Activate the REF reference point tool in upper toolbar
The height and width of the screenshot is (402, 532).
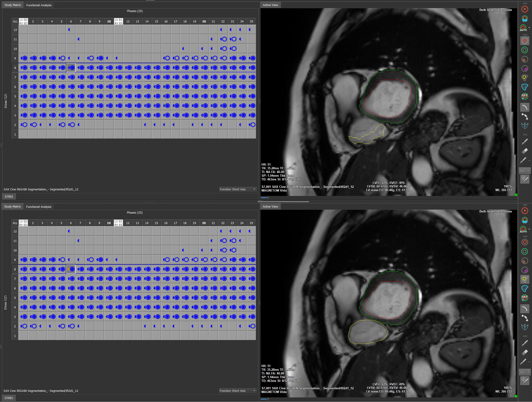coord(524,96)
